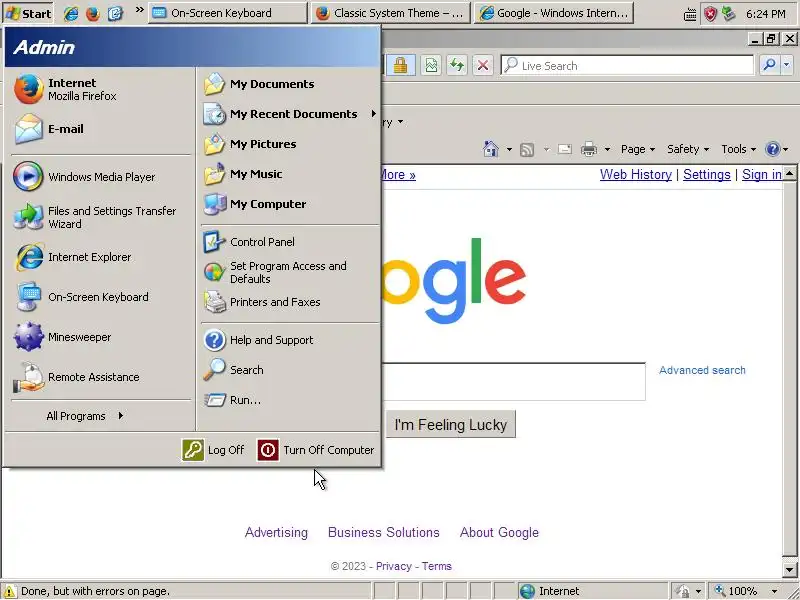800x600 pixels.
Task: Switch to Classic System Theme Firefox window
Action: (390, 13)
